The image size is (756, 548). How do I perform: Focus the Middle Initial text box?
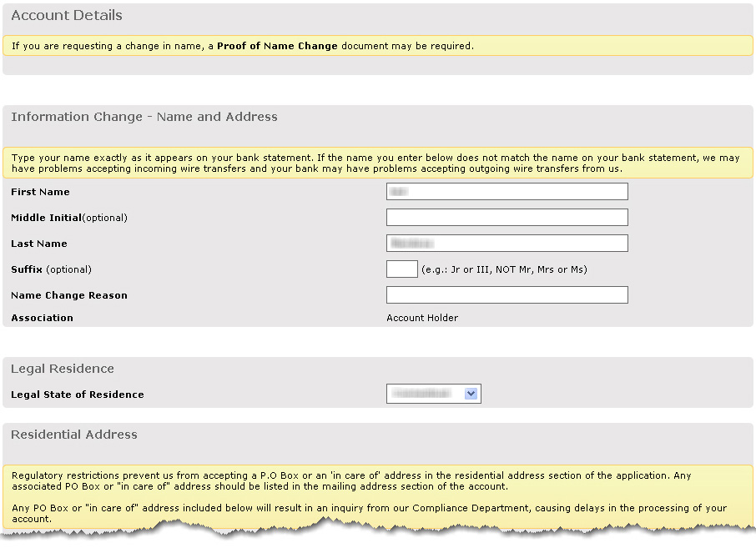click(507, 218)
